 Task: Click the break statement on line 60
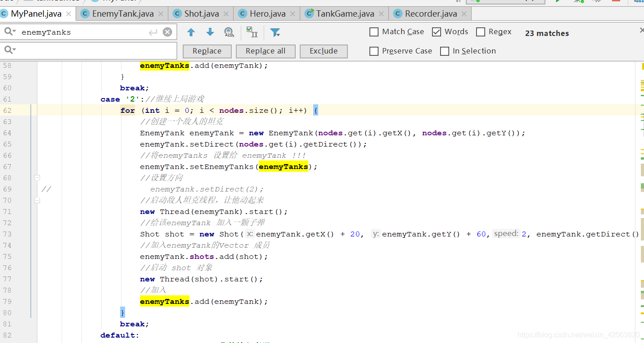click(x=135, y=88)
